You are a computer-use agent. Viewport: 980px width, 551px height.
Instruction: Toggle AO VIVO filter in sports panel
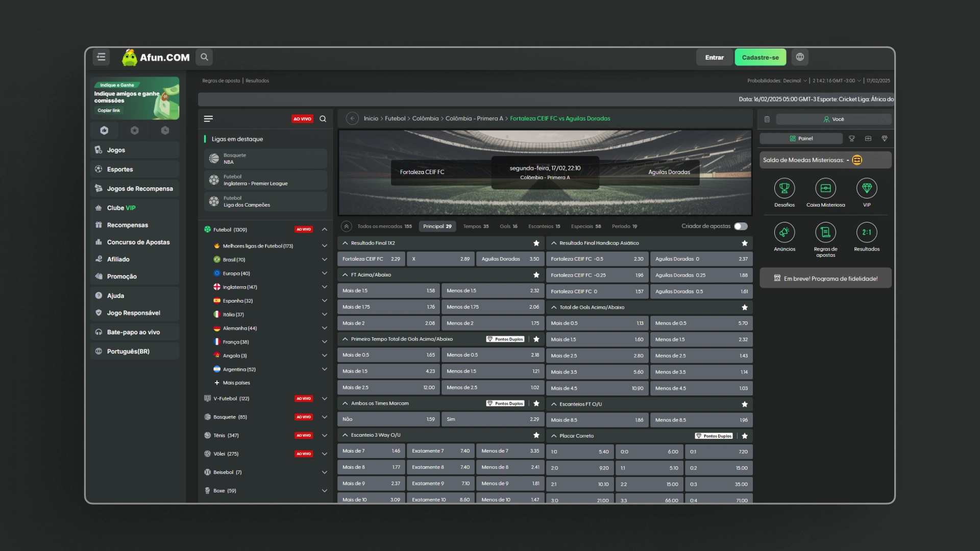point(302,119)
